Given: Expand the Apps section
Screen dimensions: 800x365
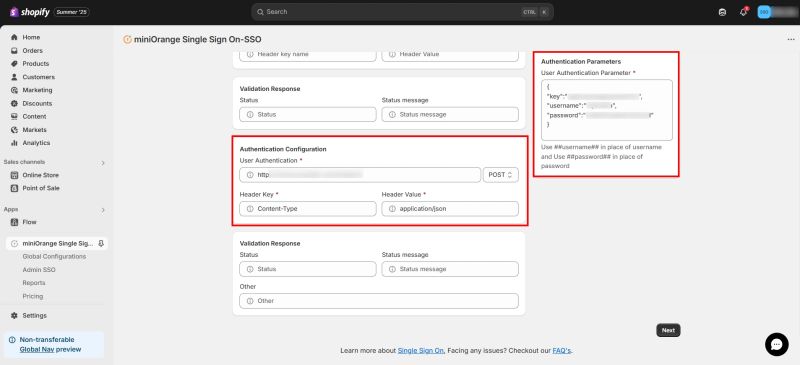Looking at the screenshot, I should (x=103, y=210).
